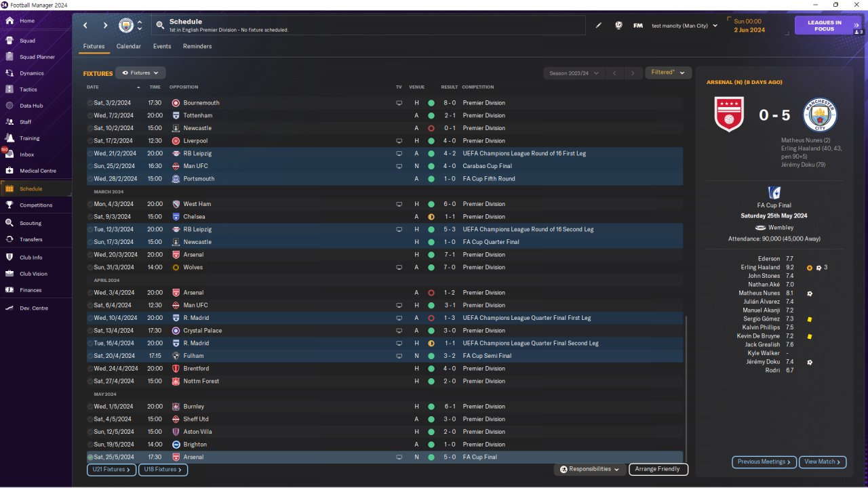
Task: Go to next season with the right arrow
Action: 633,73
